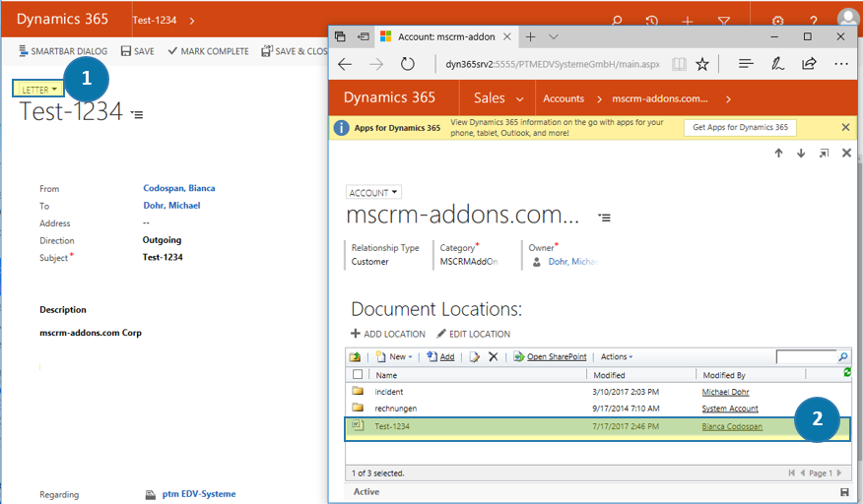
Task: Click the Edge address bar
Action: pyautogui.click(x=552, y=64)
